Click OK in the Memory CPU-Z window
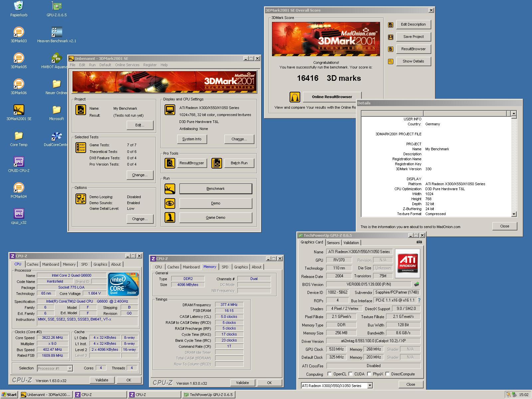The height and width of the screenshot is (399, 532). click(269, 383)
